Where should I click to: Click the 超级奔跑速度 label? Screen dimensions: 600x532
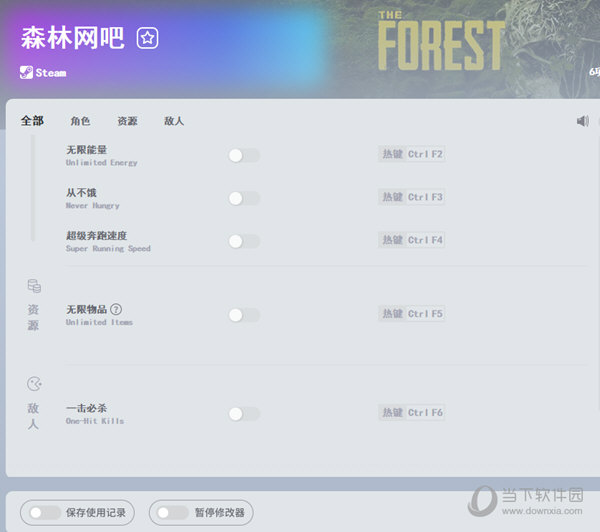point(96,235)
